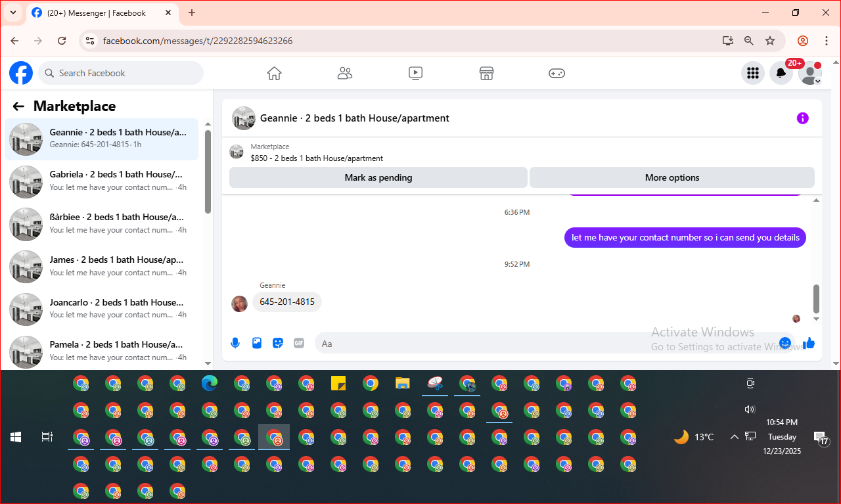Open the Windows notification center
Screen dimensions: 841x504
click(821, 438)
